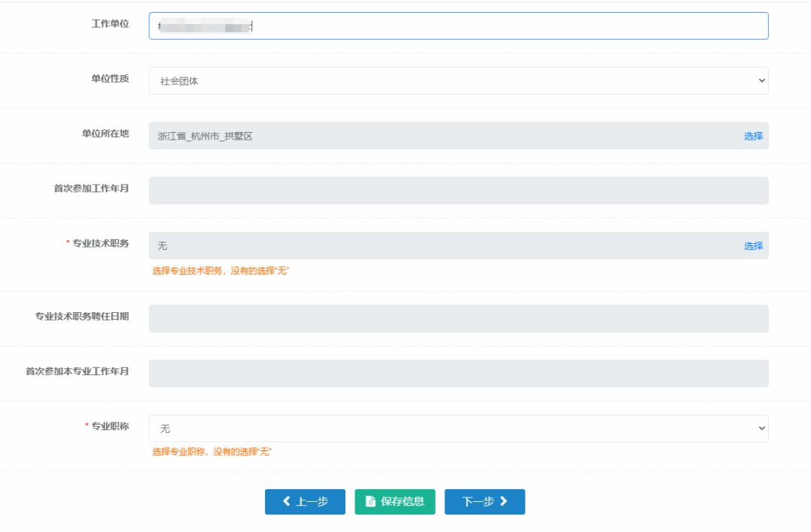The image size is (811, 532).
Task: Click the 保存信息 file icon button
Action: pyautogui.click(x=395, y=502)
